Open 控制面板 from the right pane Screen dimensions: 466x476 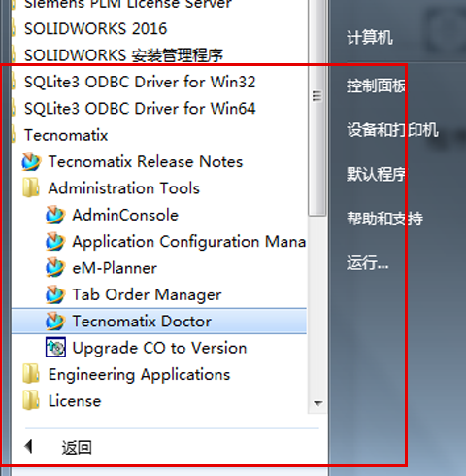coord(376,86)
